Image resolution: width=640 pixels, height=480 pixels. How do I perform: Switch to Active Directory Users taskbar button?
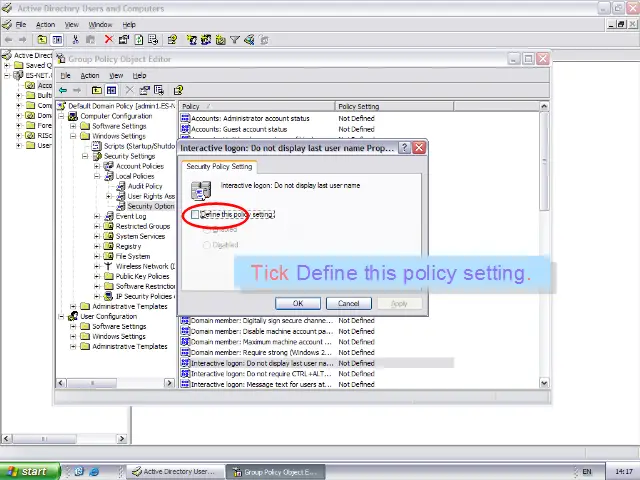click(x=175, y=472)
